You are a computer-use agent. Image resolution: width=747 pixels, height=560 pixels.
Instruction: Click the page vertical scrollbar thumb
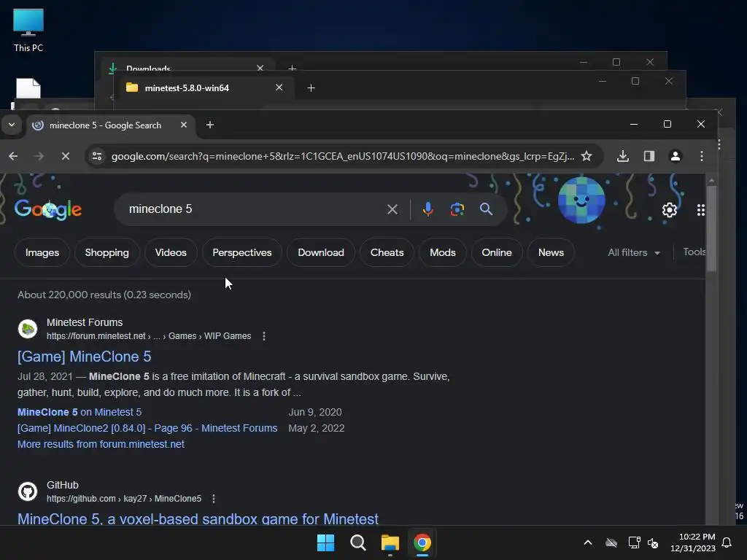(711, 228)
